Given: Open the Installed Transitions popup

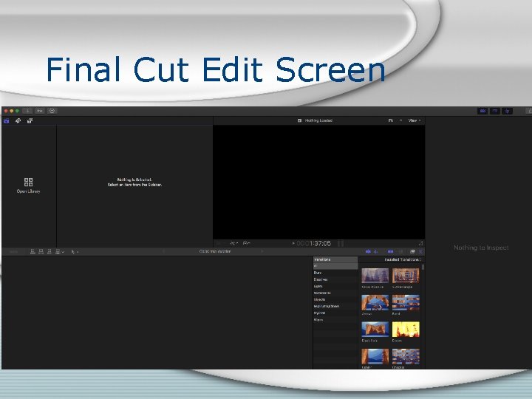Looking at the screenshot, I should coord(403,259).
